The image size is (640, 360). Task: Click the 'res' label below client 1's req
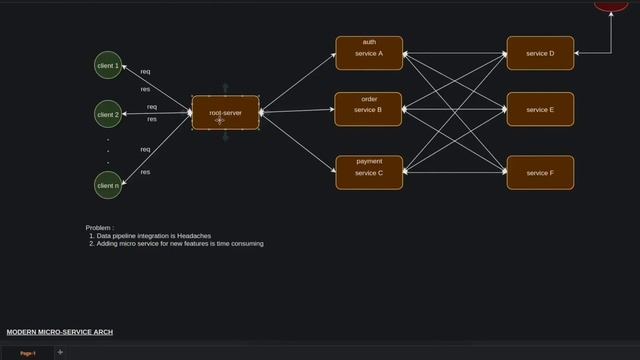[145, 89]
